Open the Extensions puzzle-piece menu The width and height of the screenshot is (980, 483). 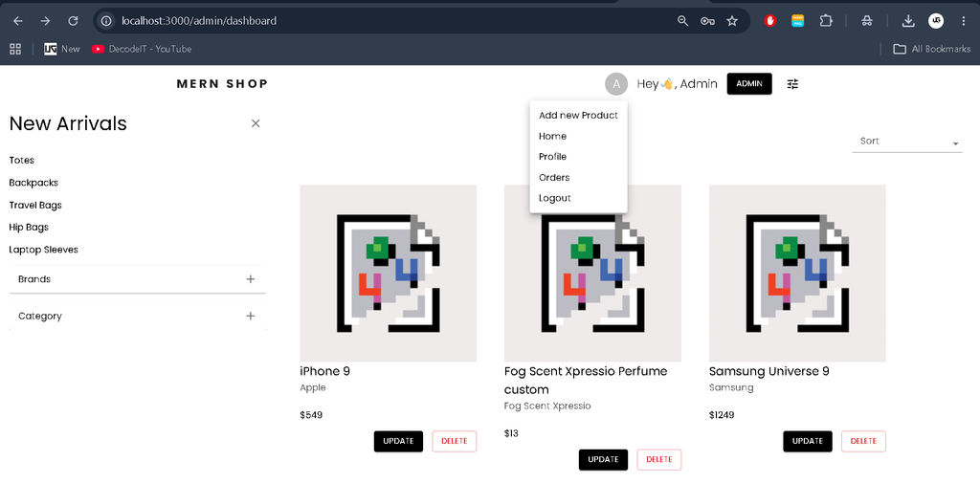point(826,21)
